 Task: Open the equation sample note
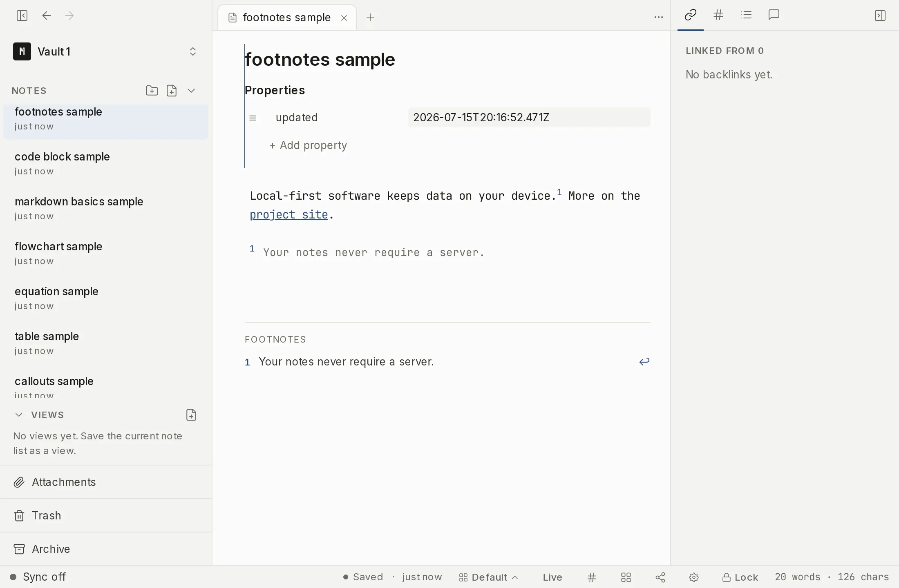106,298
